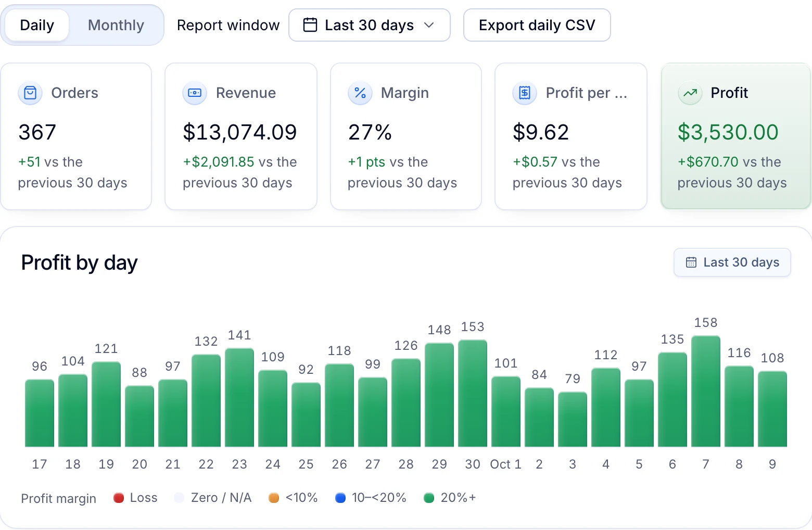This screenshot has height=530, width=812.
Task: Click the Profit per ... card title
Action: (586, 93)
